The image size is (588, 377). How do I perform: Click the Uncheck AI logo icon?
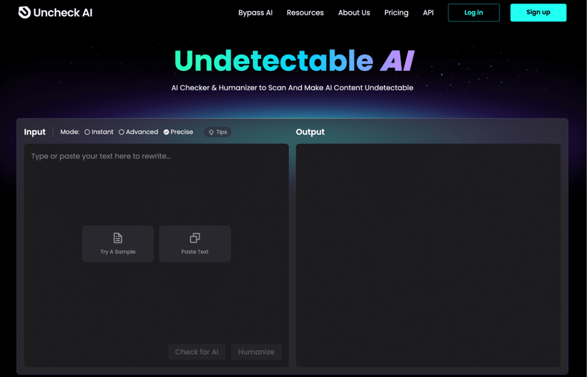tap(23, 12)
